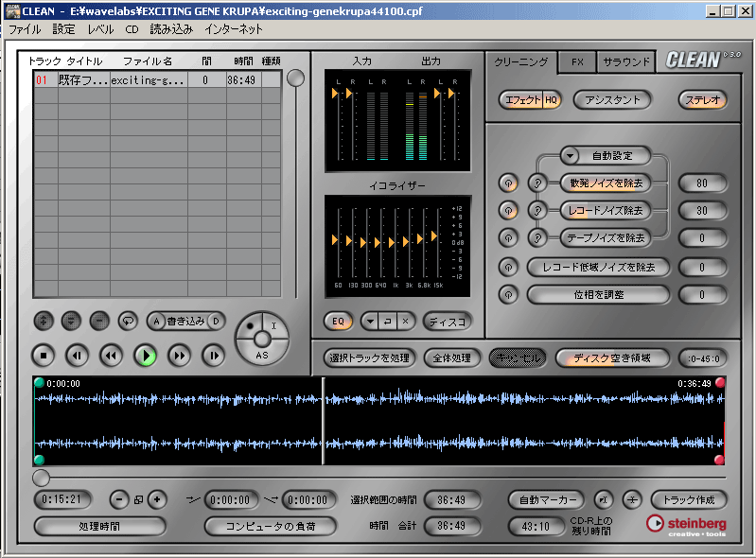Click the skip-to-next-marker transport button
The height and width of the screenshot is (558, 756).
pos(213,357)
